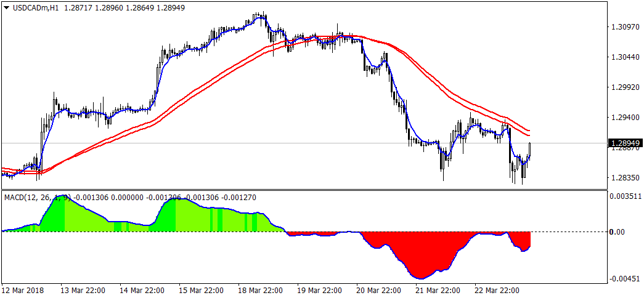The image size is (644, 298).
Task: Click the 0.003511 MACD scale label
Action: click(626, 197)
